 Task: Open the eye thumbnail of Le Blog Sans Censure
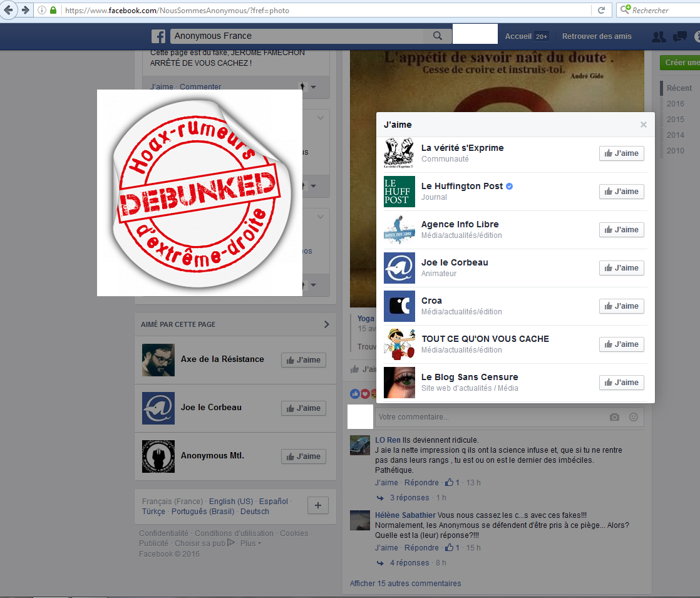tap(399, 383)
